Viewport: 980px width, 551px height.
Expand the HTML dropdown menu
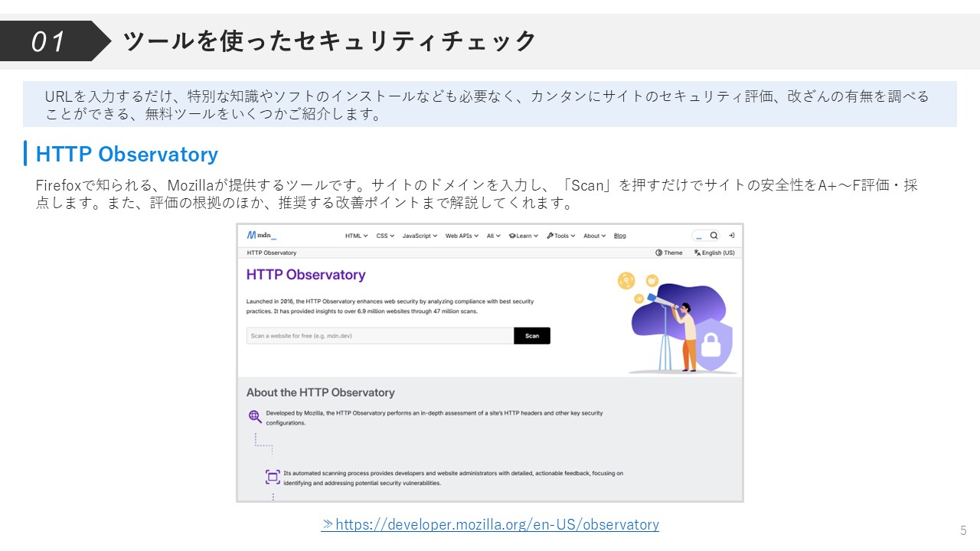[x=356, y=236]
